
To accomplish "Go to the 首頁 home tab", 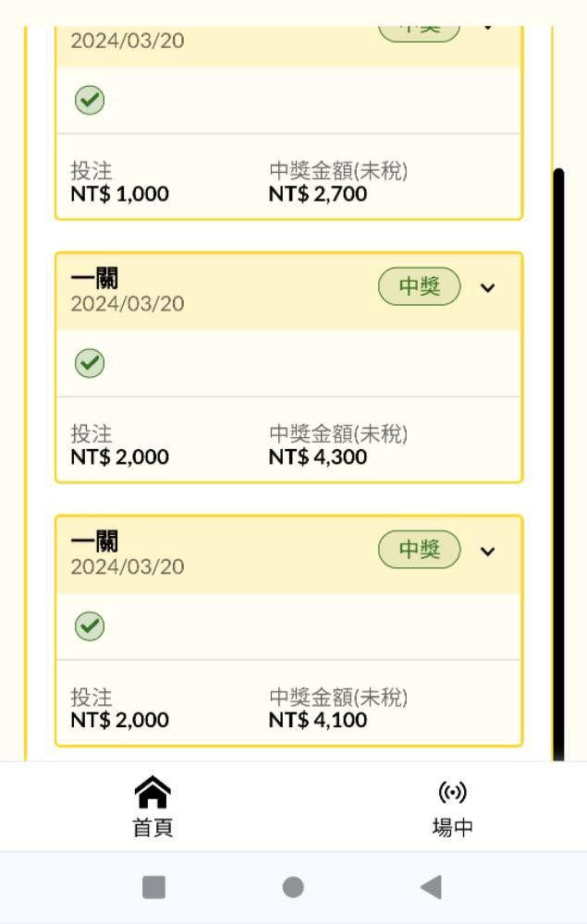I will tap(153, 807).
